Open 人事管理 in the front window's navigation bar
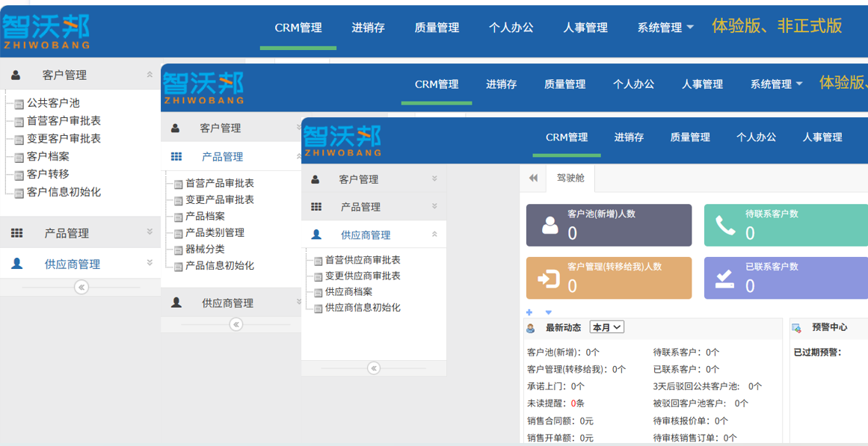This screenshot has width=868, height=446. coord(822,137)
